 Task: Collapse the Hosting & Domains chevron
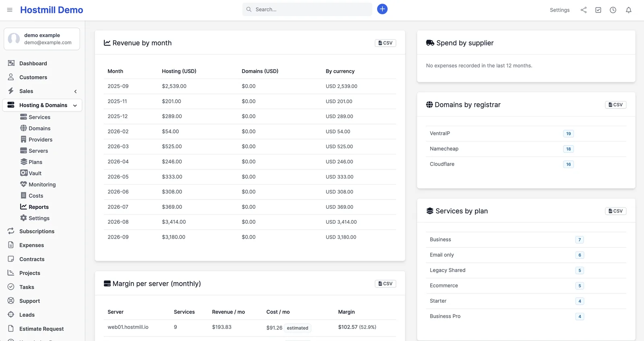[75, 106]
